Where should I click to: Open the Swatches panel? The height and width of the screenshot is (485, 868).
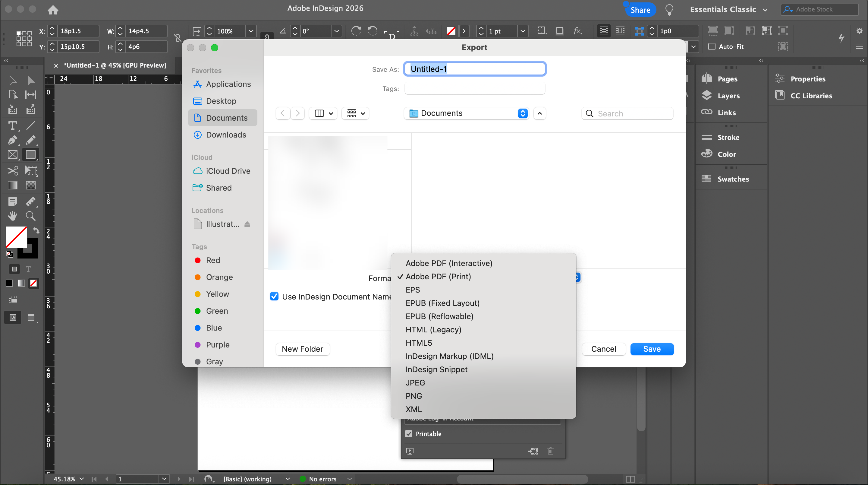733,179
